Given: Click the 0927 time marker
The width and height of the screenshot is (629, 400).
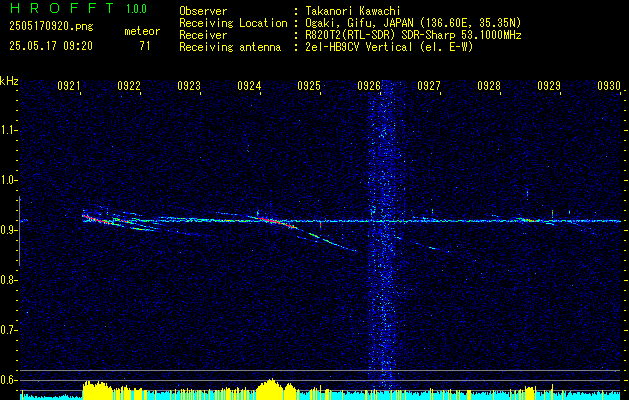Looking at the screenshot, I should tap(429, 85).
